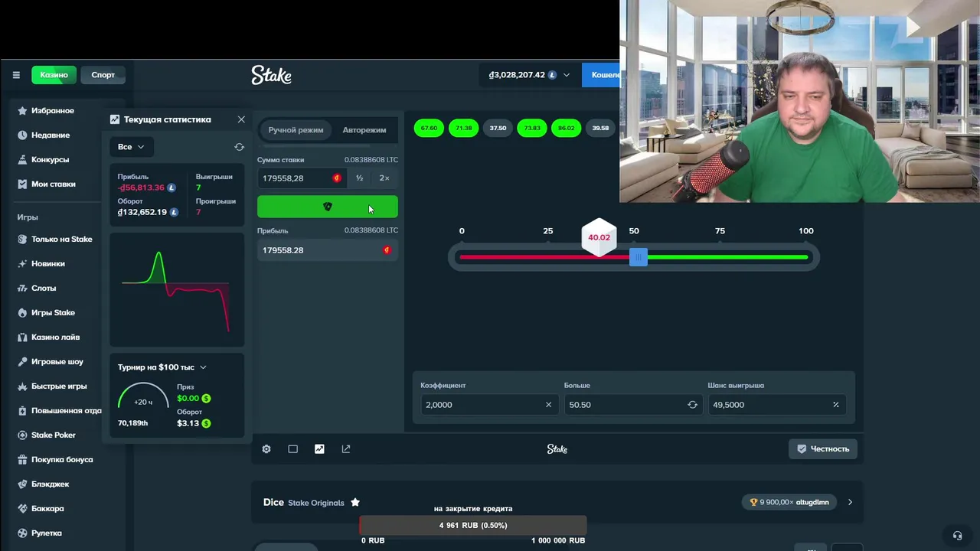Halve the bet with ½ button
This screenshot has width=980, height=551.
pos(359,178)
